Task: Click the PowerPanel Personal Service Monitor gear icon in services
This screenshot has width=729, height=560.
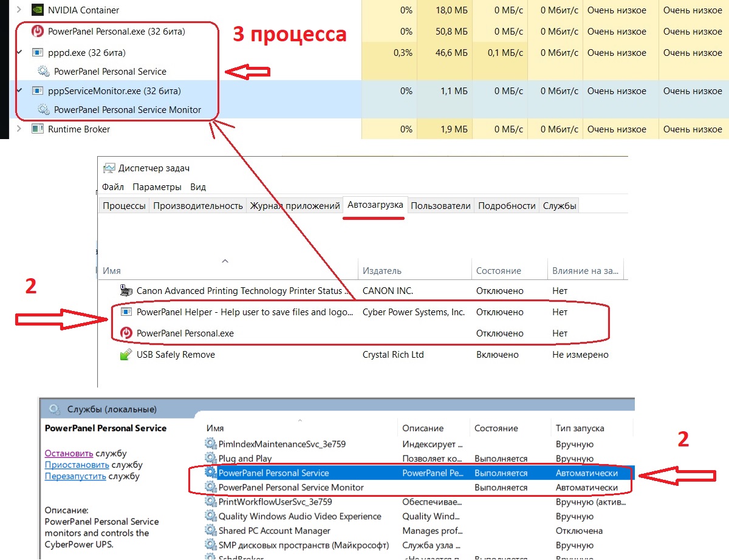Action: click(x=211, y=487)
